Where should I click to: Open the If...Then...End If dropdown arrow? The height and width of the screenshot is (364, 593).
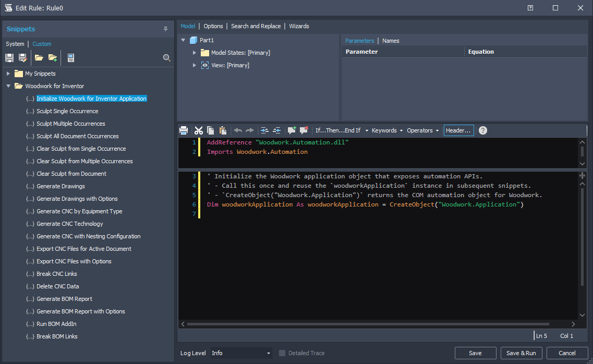(367, 131)
